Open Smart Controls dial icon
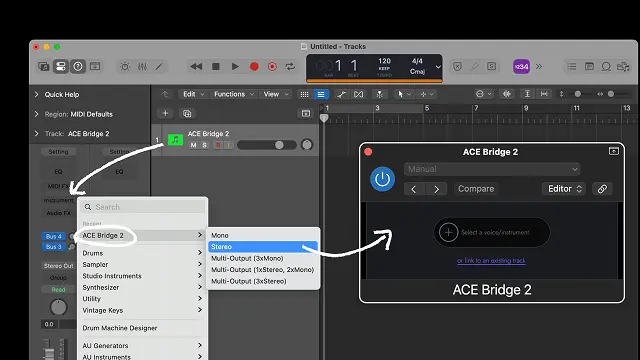640x360 pixels. pyautogui.click(x=125, y=67)
